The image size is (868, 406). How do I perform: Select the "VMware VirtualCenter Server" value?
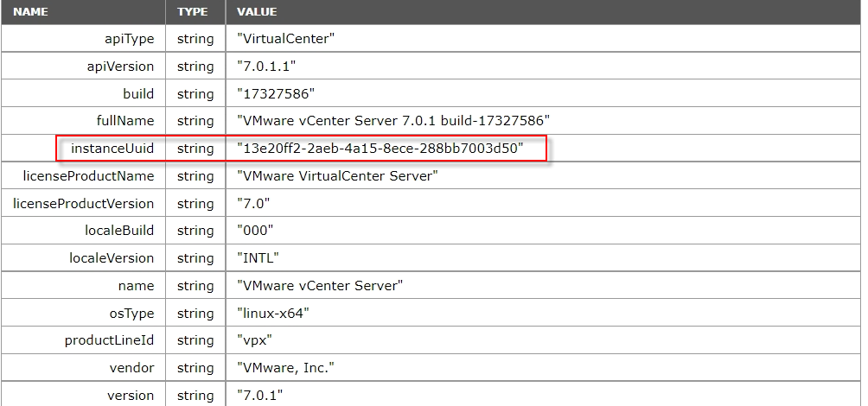coord(338,176)
